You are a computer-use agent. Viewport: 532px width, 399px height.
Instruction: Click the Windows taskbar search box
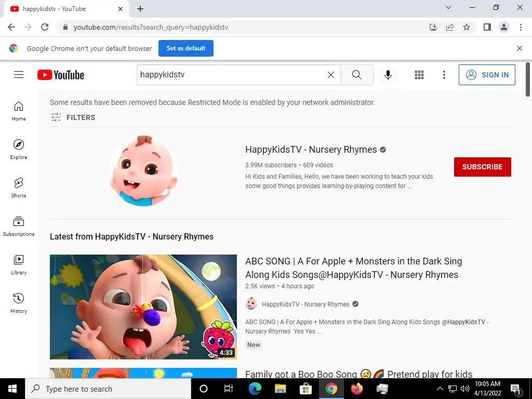click(108, 389)
